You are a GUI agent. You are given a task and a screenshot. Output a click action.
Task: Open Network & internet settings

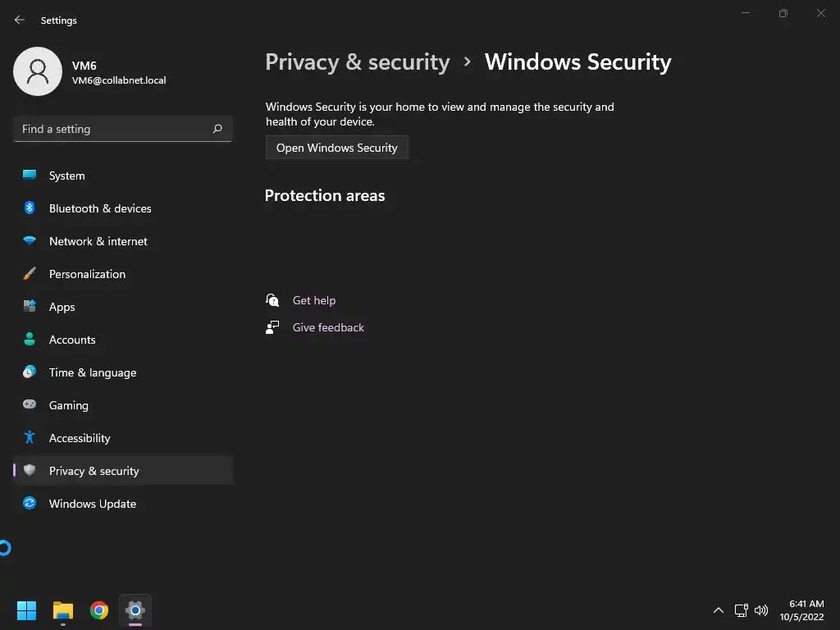click(98, 241)
